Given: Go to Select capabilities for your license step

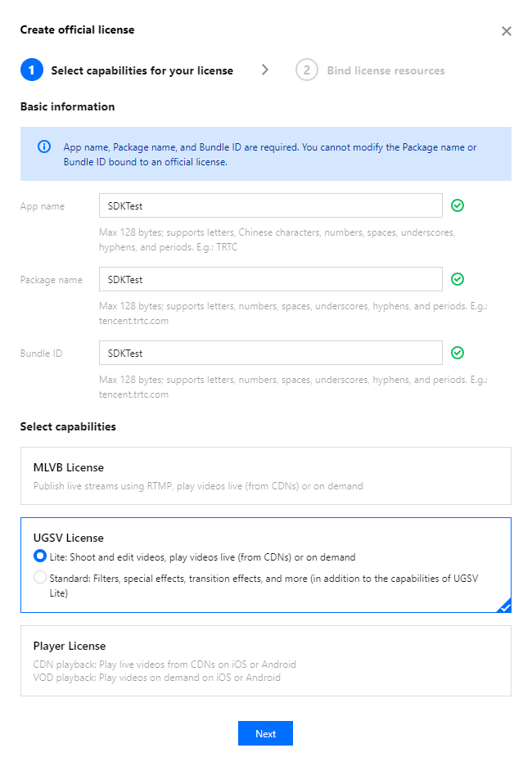Looking at the screenshot, I should tap(142, 70).
